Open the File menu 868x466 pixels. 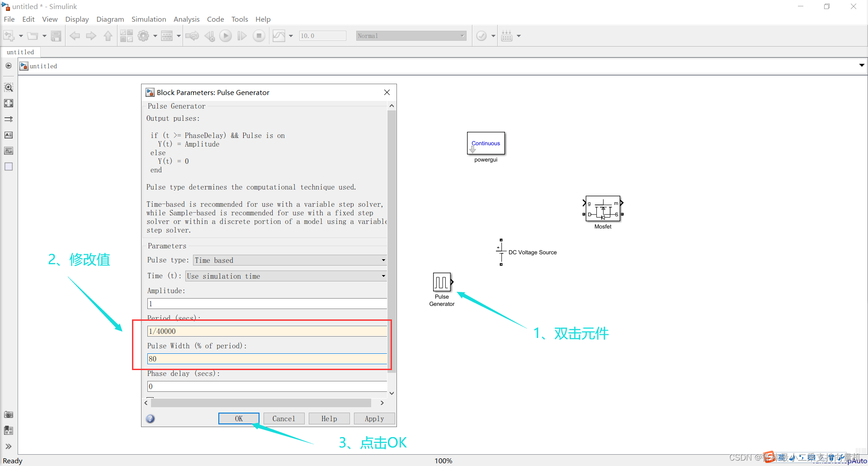9,19
